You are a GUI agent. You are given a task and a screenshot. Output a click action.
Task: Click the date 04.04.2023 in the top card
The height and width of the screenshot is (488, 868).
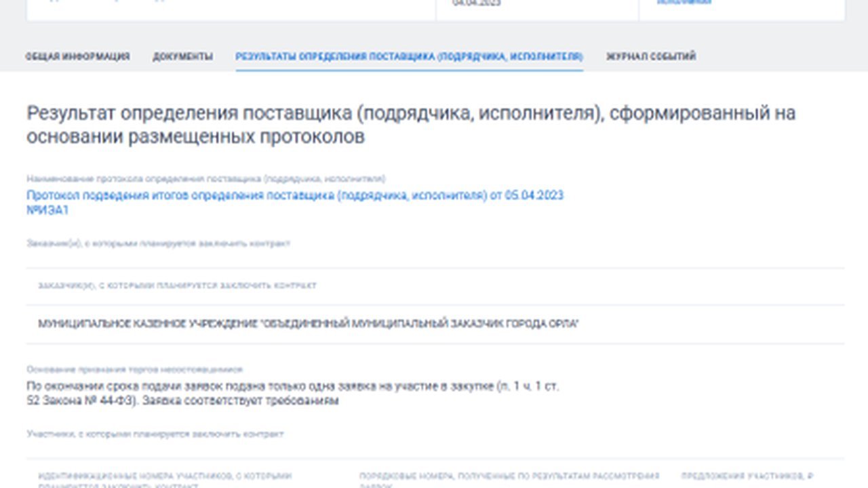click(x=476, y=3)
